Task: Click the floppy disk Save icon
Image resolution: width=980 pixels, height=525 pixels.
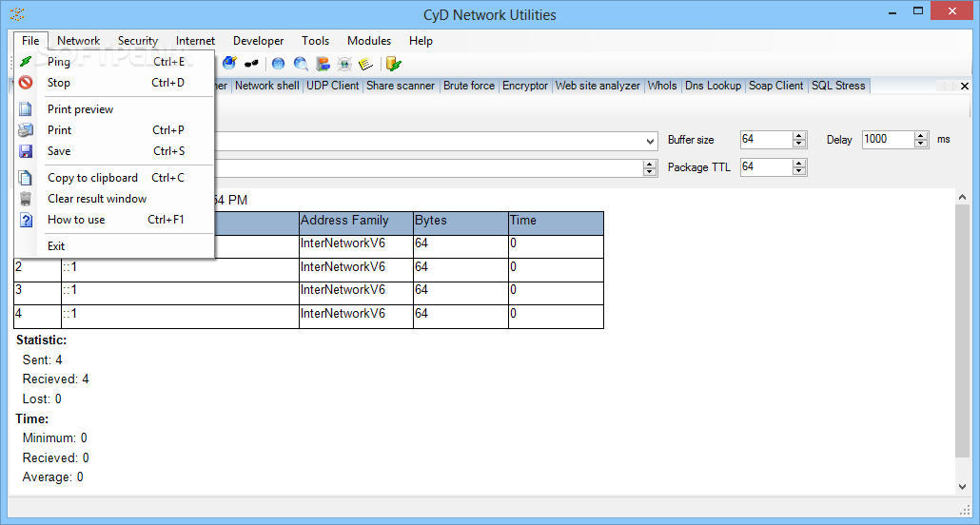Action: point(26,151)
